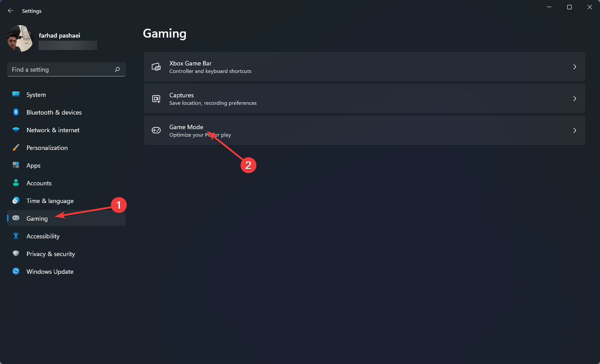Click the Time & language clock icon
The width and height of the screenshot is (600, 364).
16,201
